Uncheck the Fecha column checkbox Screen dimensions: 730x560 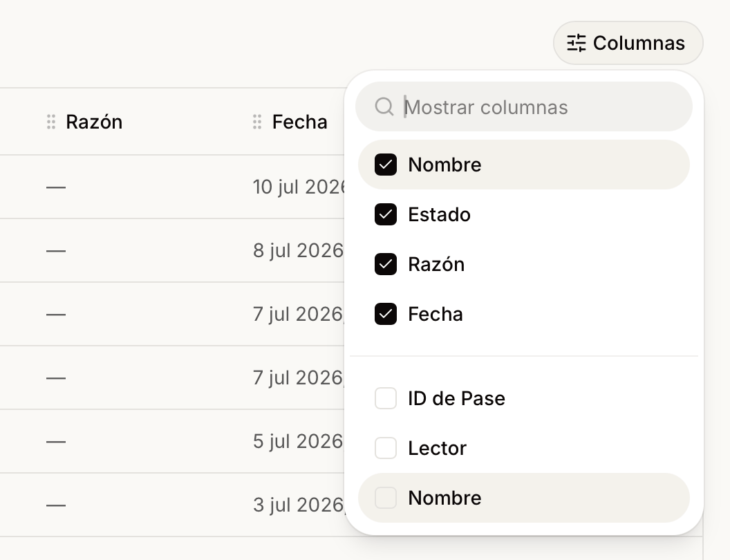click(386, 314)
